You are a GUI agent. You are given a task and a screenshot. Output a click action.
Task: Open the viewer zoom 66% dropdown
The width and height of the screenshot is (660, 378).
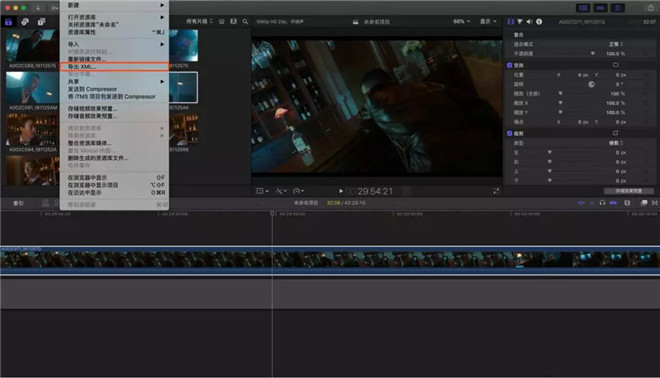click(x=461, y=21)
